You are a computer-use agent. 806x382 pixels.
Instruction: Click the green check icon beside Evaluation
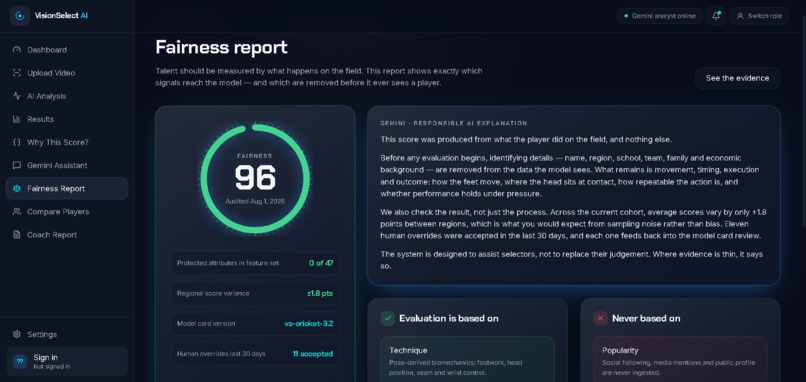388,318
